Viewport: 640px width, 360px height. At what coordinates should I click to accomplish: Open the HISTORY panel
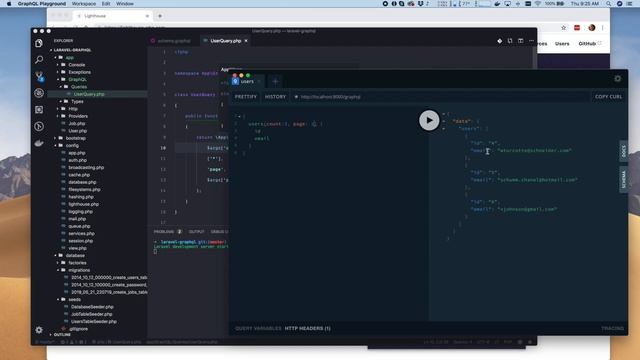pos(276,97)
